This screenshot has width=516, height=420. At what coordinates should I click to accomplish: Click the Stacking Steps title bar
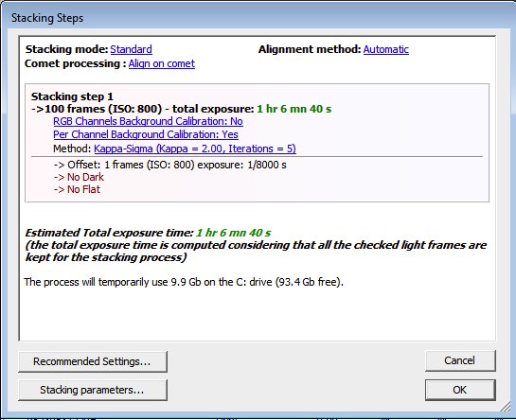[258, 17]
